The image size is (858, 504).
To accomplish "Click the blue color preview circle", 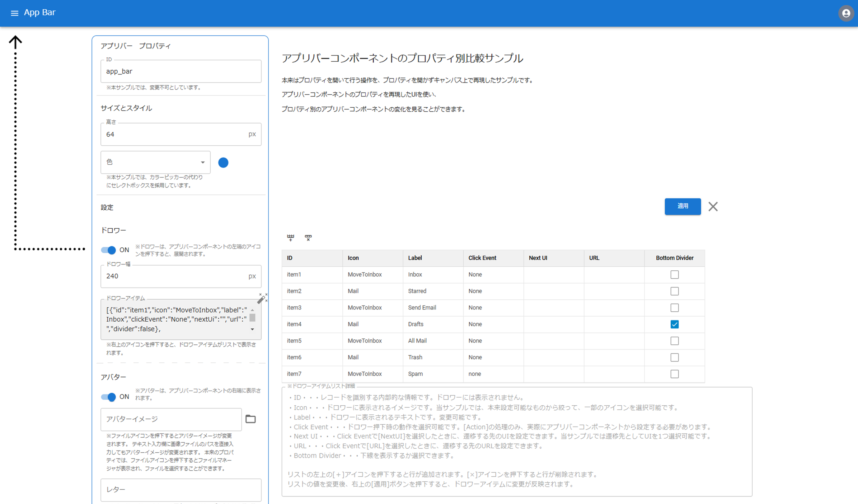I will click(x=223, y=163).
